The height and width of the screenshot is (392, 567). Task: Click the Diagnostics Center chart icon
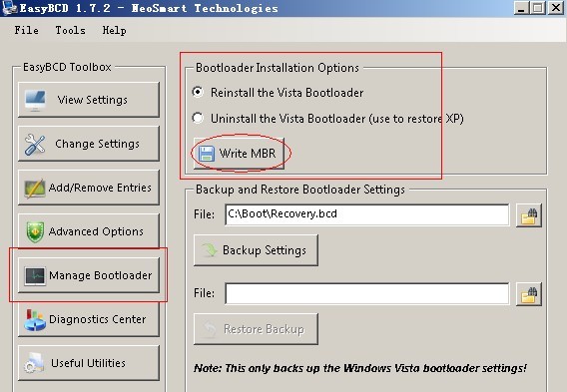click(35, 320)
